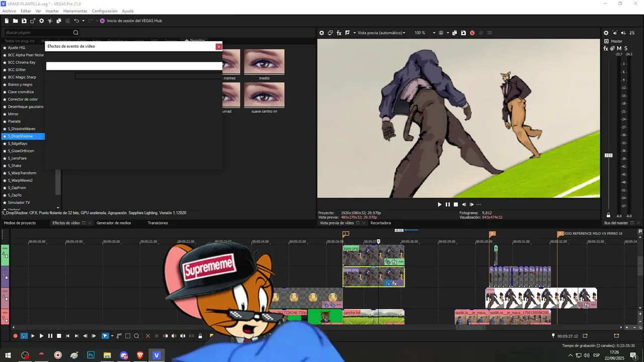Adjust the master bus volume fader
The image size is (644, 362).
click(608, 155)
